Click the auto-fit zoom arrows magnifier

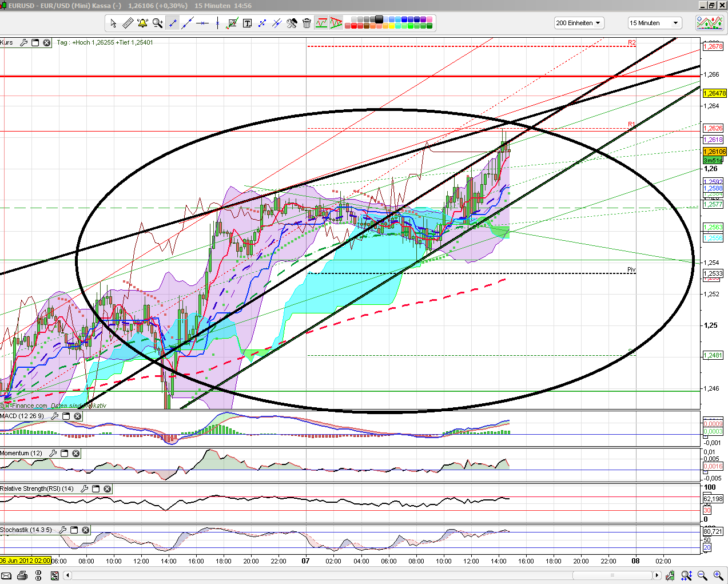[686, 575]
